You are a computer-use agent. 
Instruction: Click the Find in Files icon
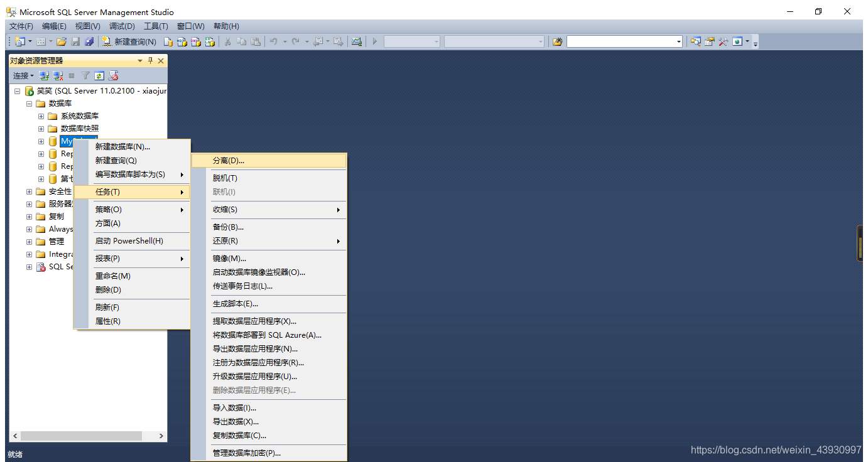coord(557,41)
